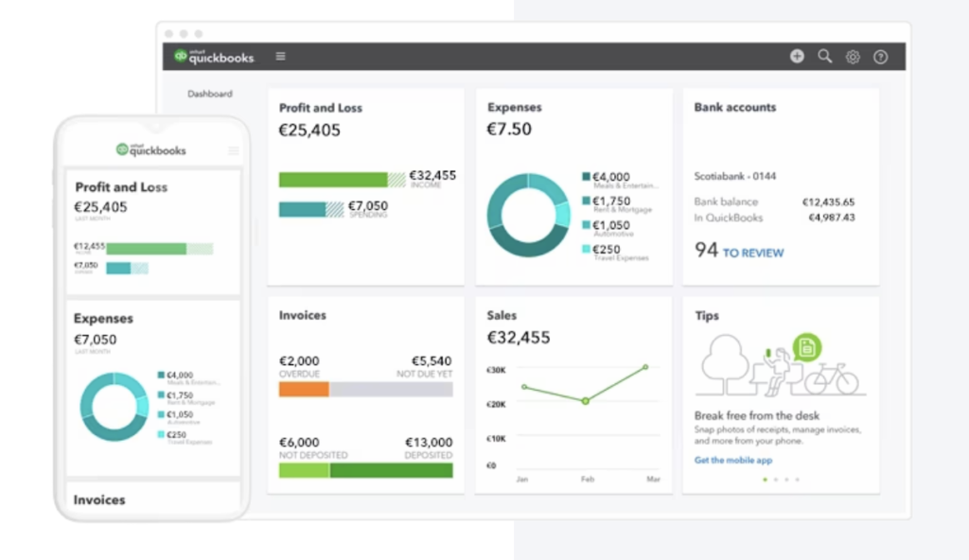The width and height of the screenshot is (969, 560).
Task: Tap the €7,050 Expenses total on phone
Action: click(x=96, y=340)
